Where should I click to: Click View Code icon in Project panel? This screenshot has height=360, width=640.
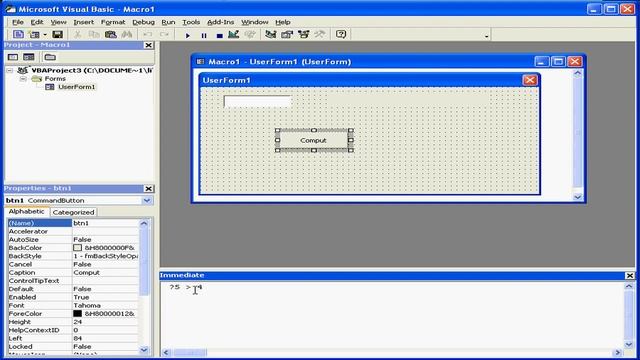coord(13,57)
